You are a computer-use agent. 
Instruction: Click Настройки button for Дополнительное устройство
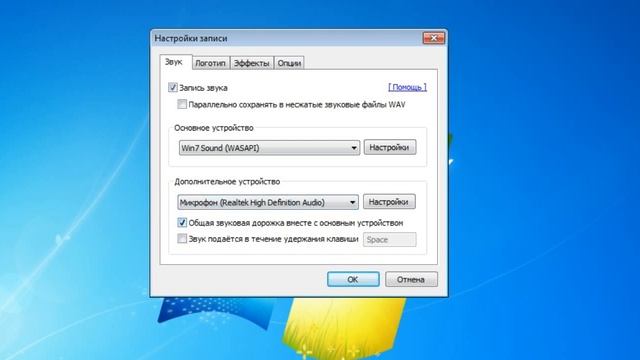[x=389, y=202]
